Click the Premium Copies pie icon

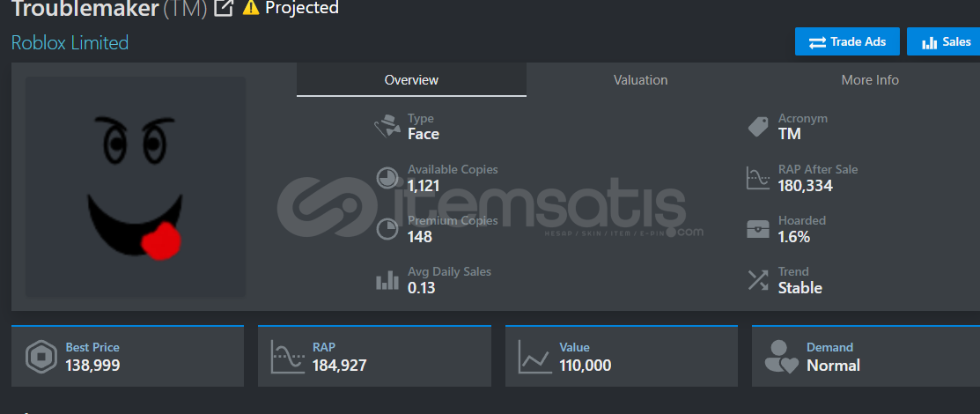pyautogui.click(x=387, y=229)
